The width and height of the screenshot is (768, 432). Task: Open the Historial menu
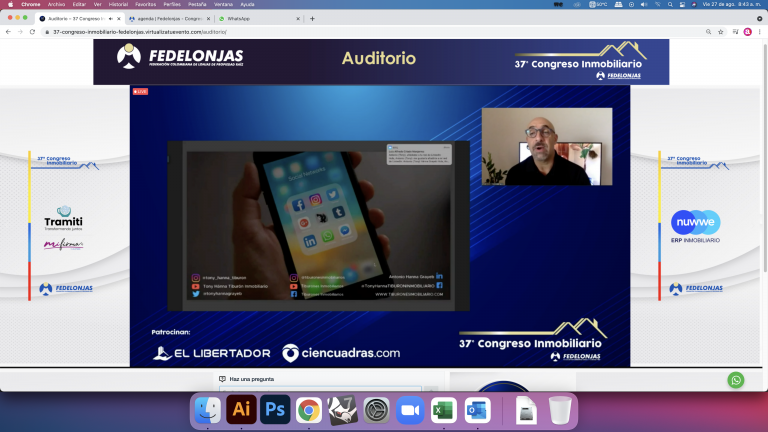pos(118,4)
